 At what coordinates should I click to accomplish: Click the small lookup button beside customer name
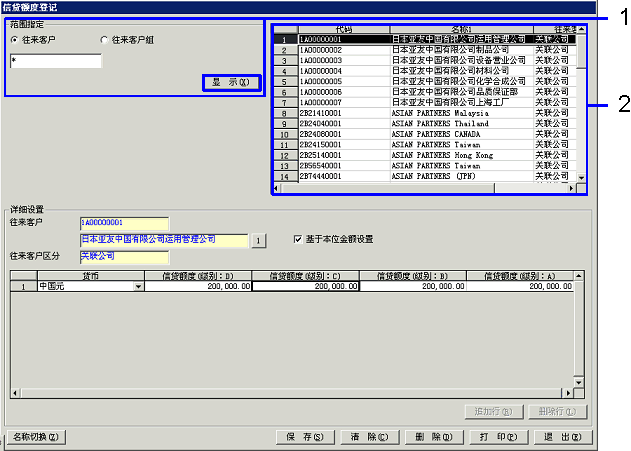(x=257, y=240)
